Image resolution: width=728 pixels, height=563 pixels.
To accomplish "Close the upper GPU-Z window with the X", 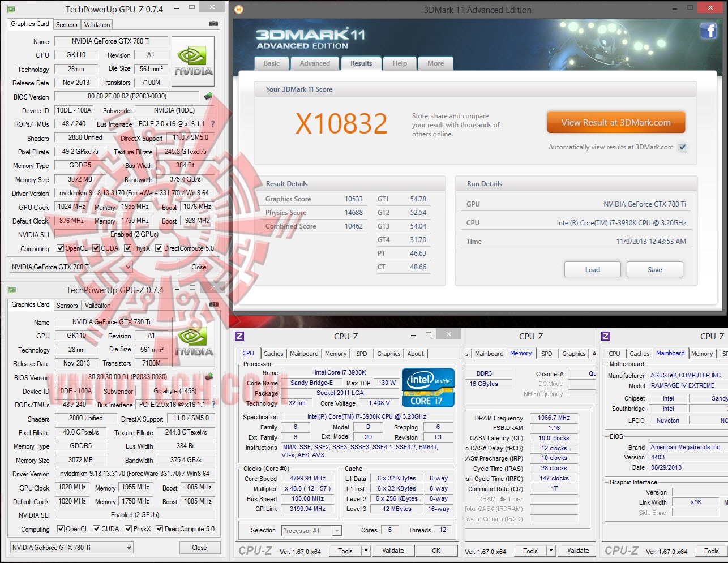I will [x=212, y=7].
